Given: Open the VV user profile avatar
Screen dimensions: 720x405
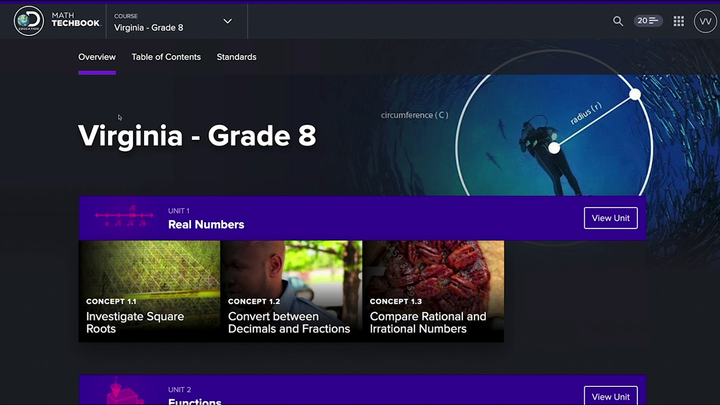Looking at the screenshot, I should 705,21.
